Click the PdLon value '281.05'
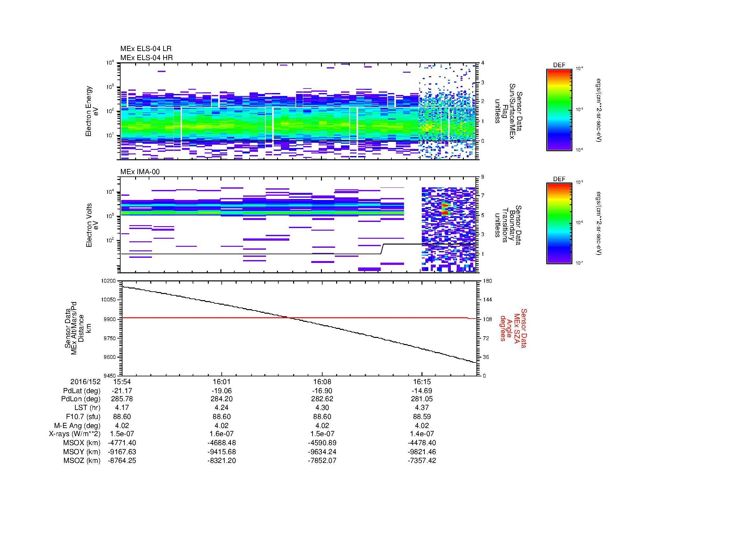The height and width of the screenshot is (534, 756). [422, 399]
